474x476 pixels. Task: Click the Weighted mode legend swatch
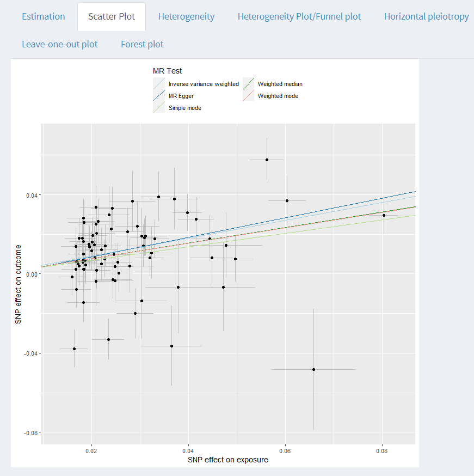point(248,96)
